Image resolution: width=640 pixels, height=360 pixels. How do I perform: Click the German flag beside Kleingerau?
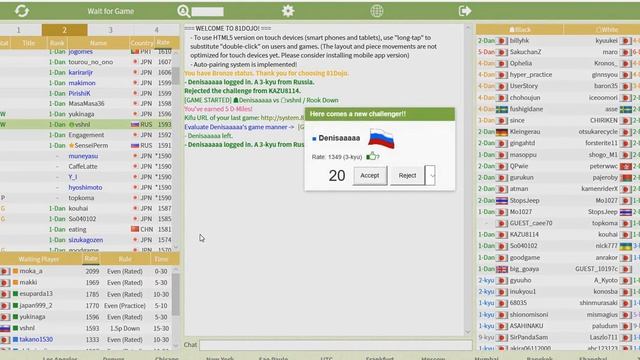[x=502, y=132]
